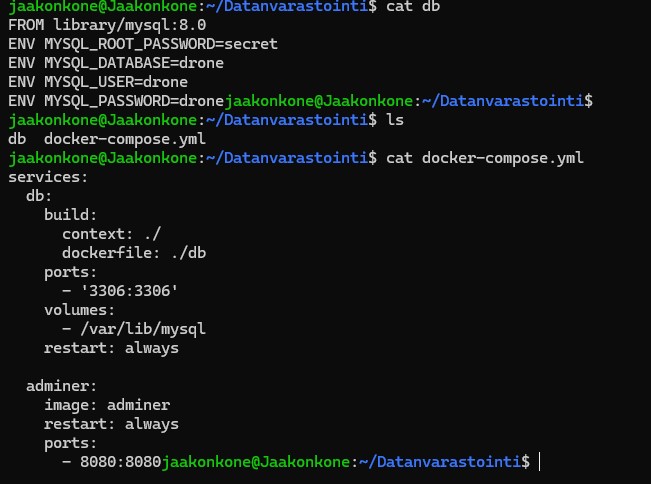Click the 'context: ./' line
This screenshot has height=484, width=651.
click(111, 234)
